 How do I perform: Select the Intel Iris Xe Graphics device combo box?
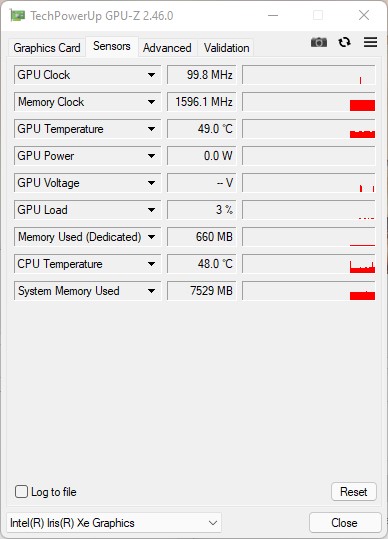(114, 523)
